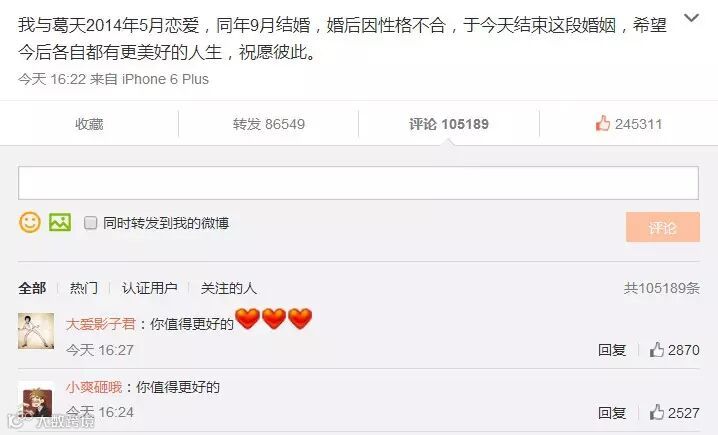Open 大爱影子君's avatar thumbnail
Image resolution: width=718 pixels, height=435 pixels.
(x=36, y=331)
